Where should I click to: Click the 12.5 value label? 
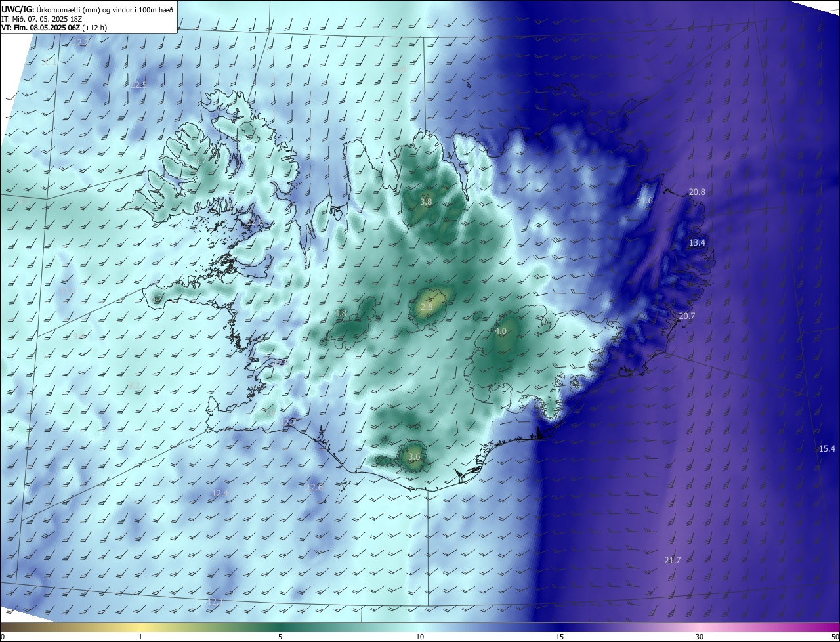tap(138, 85)
